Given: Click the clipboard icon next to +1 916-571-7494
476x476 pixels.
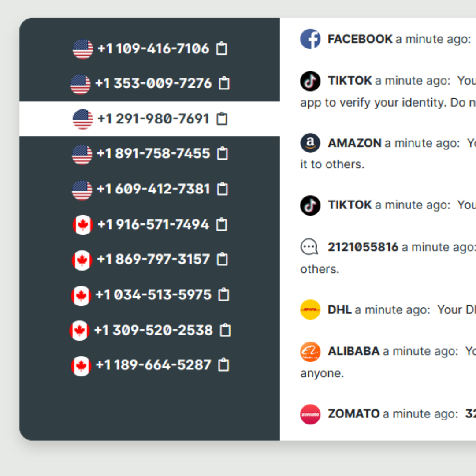Looking at the screenshot, I should point(221,224).
